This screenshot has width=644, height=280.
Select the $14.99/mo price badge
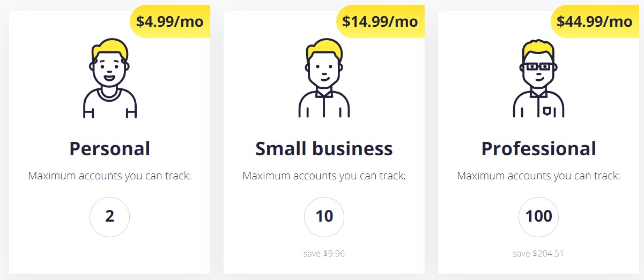click(380, 21)
